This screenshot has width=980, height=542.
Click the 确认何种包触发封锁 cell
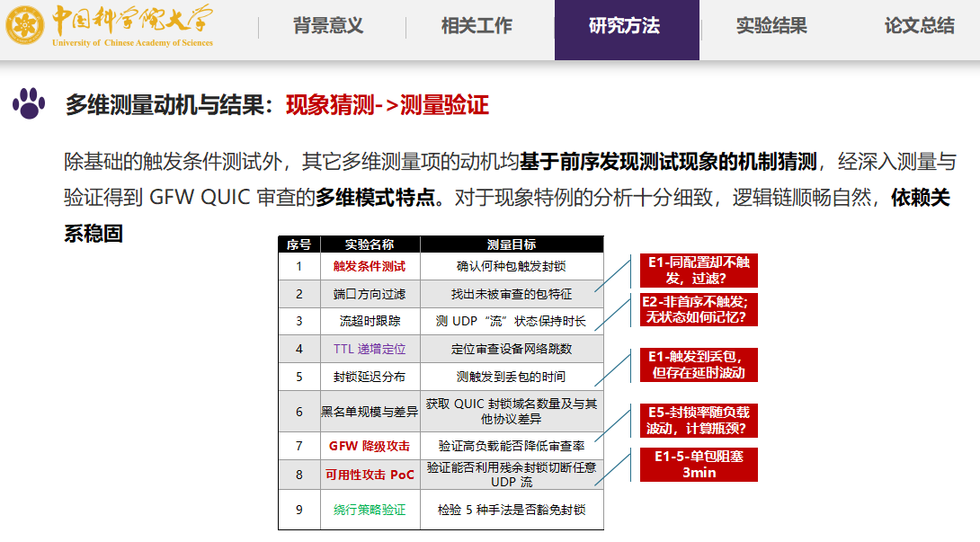(512, 266)
